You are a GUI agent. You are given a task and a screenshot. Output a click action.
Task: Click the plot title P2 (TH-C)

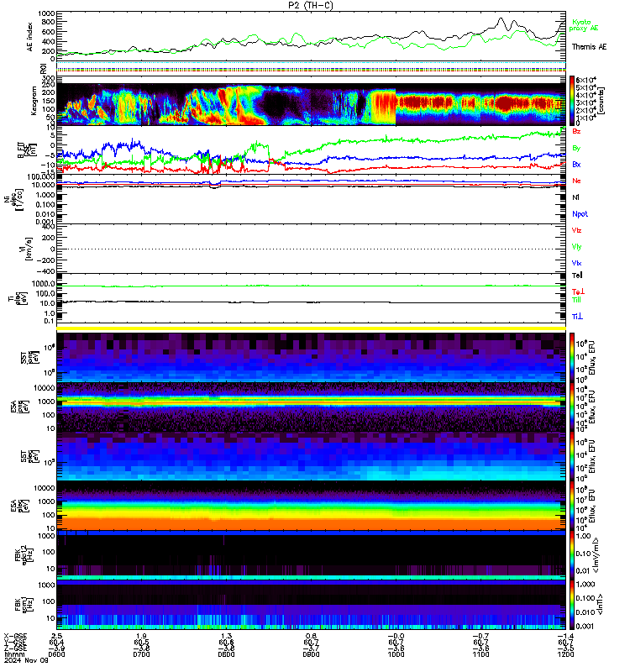[x=310, y=5]
